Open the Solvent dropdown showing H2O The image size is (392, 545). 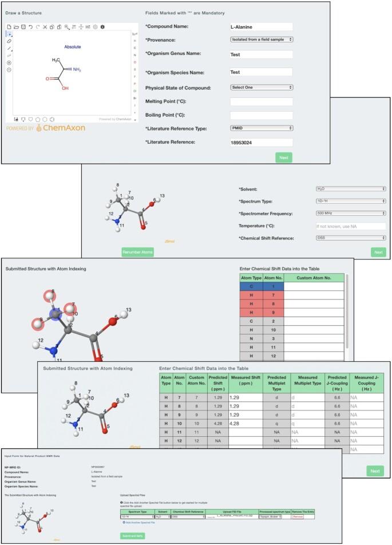pyautogui.click(x=351, y=189)
